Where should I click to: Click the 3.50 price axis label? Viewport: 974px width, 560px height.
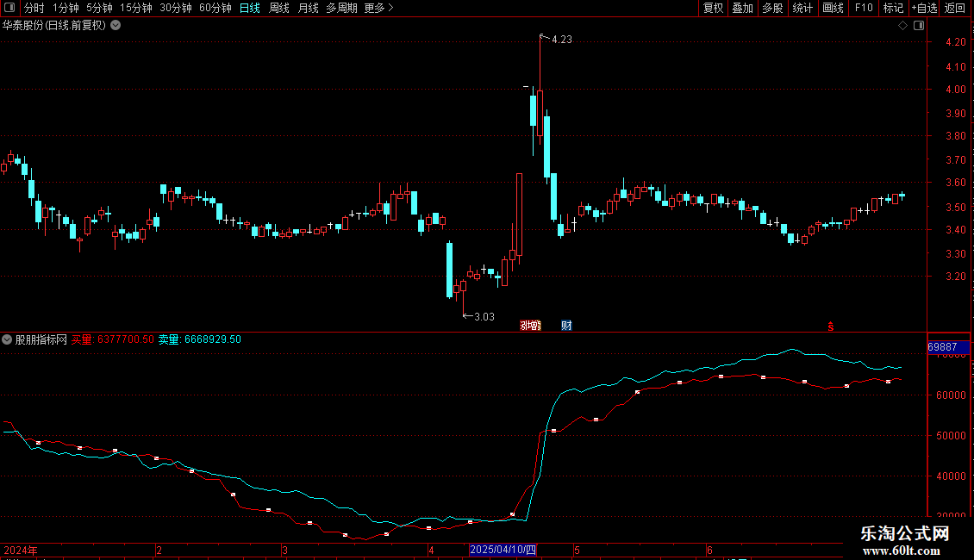[x=955, y=208]
